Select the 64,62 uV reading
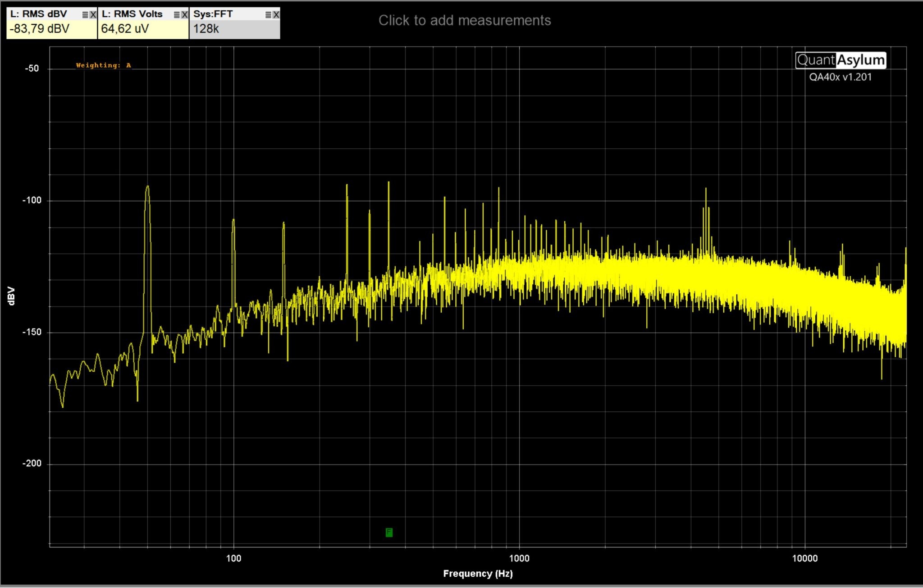This screenshot has width=923, height=588. tap(125, 29)
